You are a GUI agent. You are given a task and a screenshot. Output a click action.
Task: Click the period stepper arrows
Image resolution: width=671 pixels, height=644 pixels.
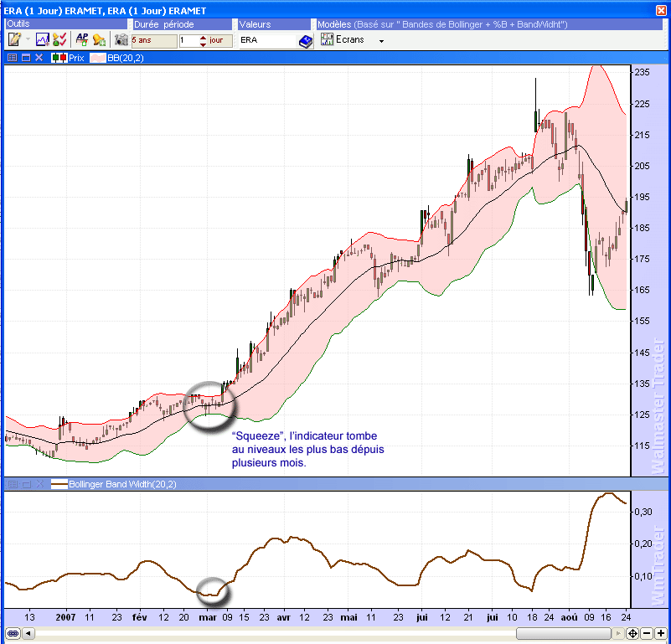pyautogui.click(x=203, y=41)
